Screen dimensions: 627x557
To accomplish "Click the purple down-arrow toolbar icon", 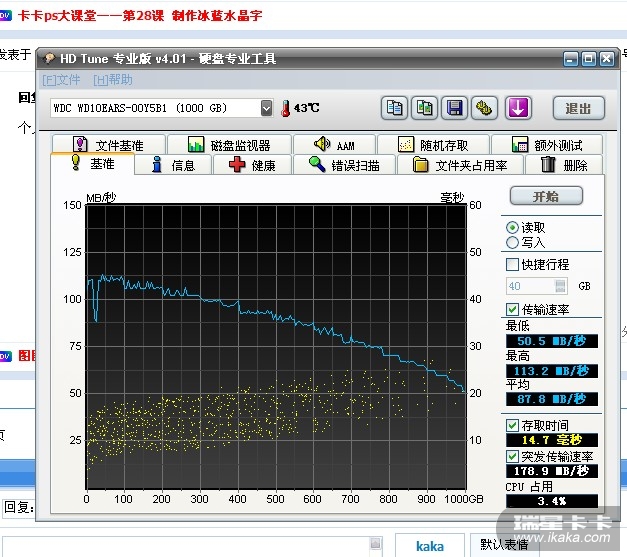I will (x=517, y=108).
